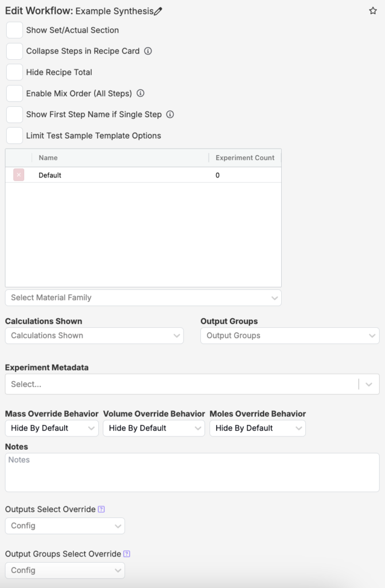Toggle Hide Recipe Total checkbox

(14, 72)
